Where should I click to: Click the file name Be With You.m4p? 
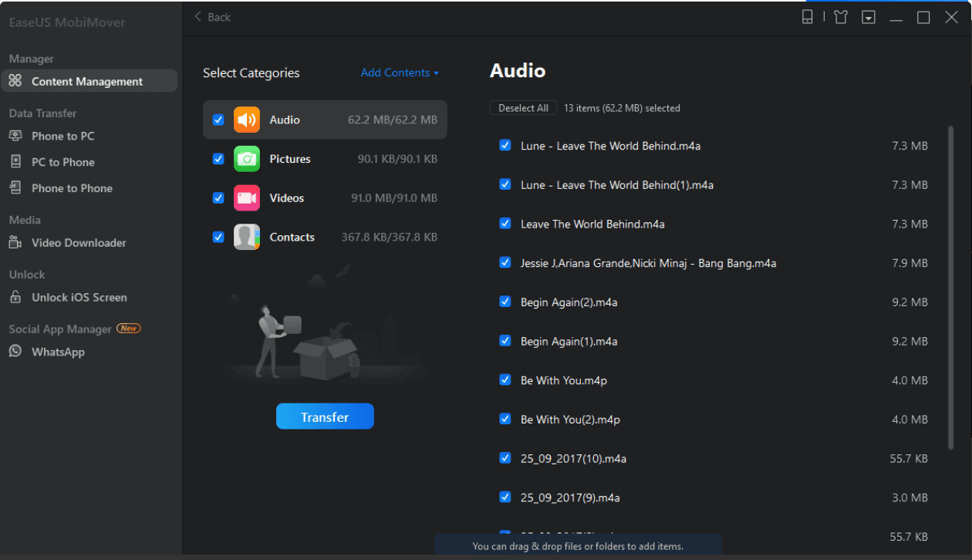[x=564, y=380]
